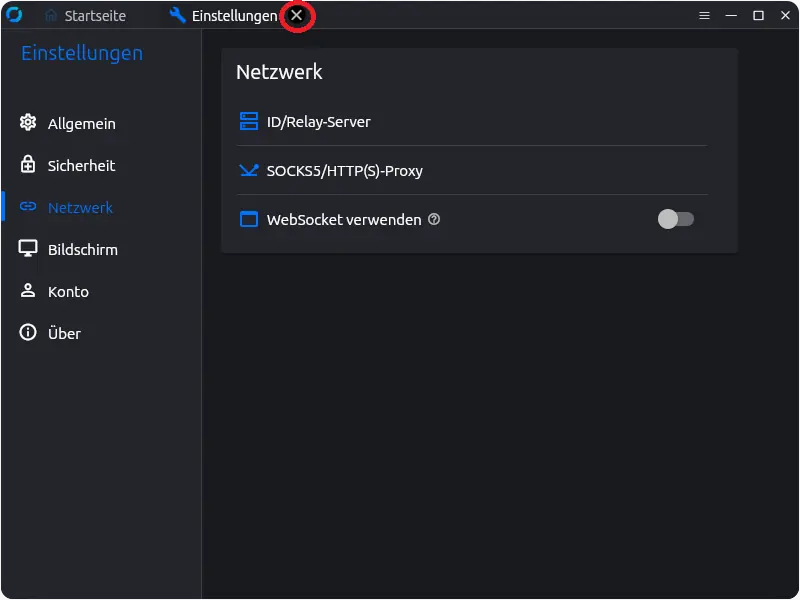The width and height of the screenshot is (800, 600).
Task: Open the hamburger menu in the title bar
Action: (x=704, y=16)
